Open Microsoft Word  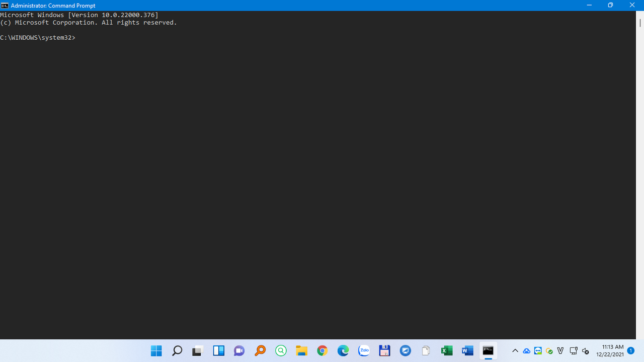[467, 350]
